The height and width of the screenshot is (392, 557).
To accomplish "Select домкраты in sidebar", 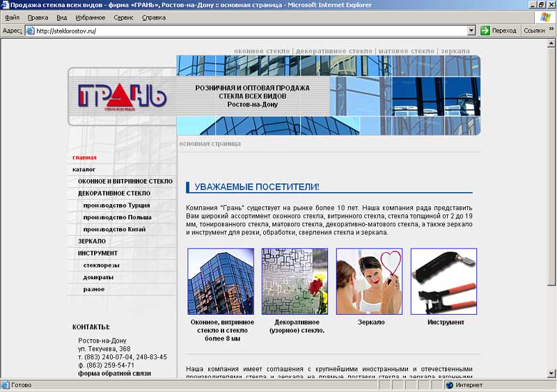I will [98, 277].
